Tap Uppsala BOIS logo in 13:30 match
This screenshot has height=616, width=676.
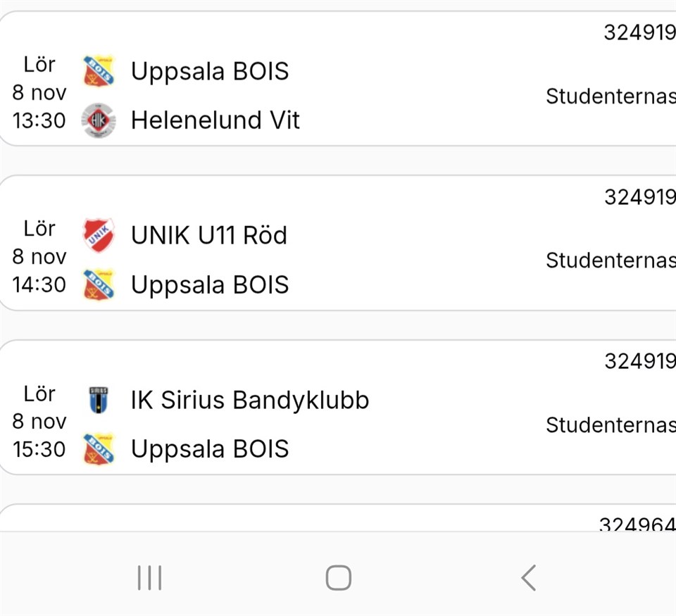coord(98,71)
